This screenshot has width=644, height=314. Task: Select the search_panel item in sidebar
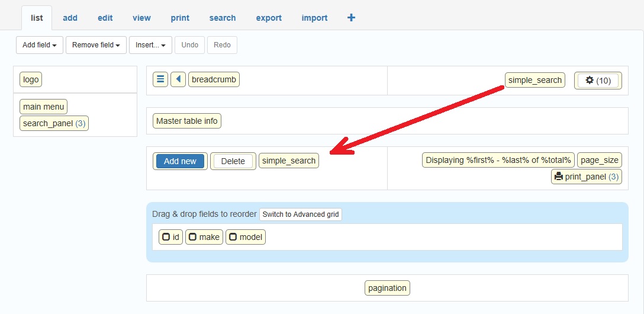(x=54, y=123)
